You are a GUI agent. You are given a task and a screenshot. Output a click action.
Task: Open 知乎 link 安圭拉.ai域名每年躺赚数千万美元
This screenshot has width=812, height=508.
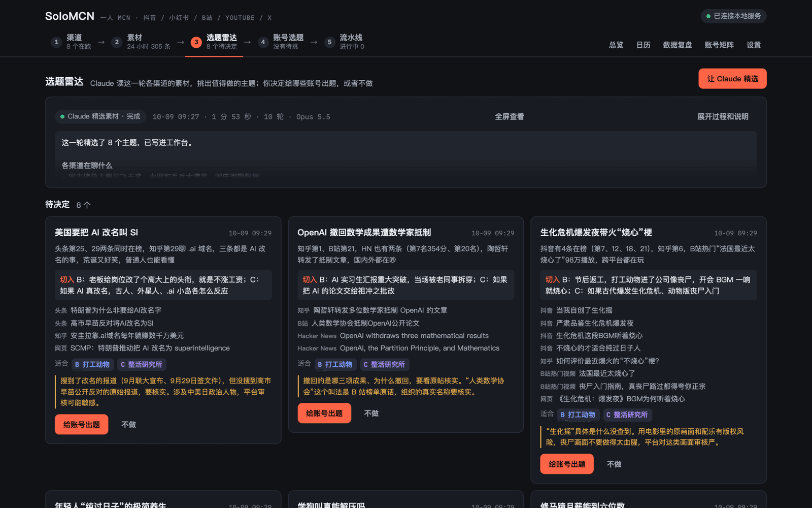point(119,336)
